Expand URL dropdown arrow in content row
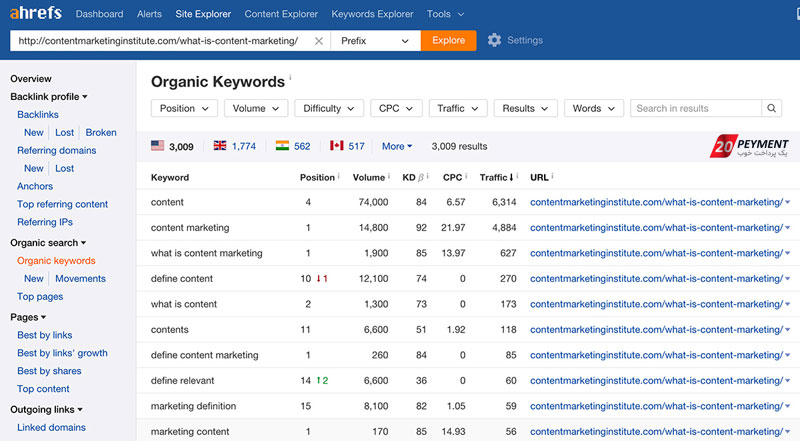 (788, 202)
